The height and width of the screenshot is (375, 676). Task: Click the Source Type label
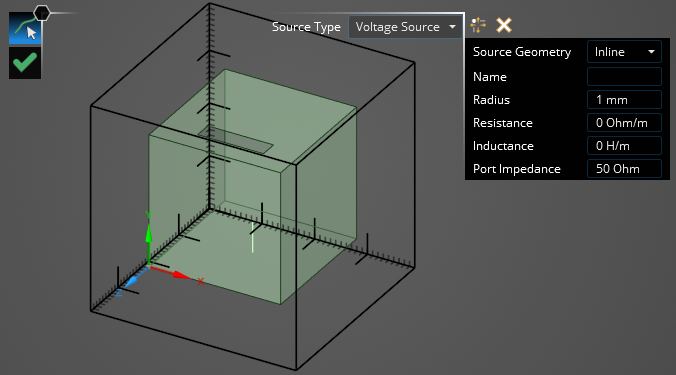click(306, 27)
